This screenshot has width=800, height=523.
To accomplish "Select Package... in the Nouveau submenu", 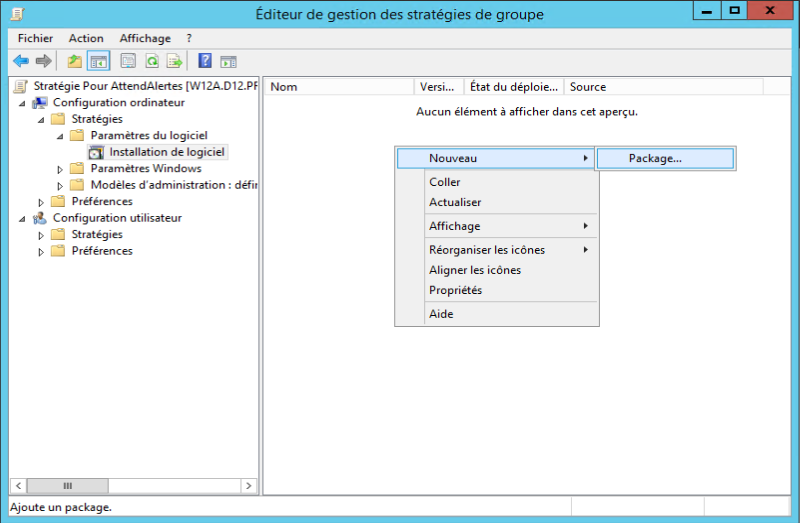I will [x=655, y=158].
